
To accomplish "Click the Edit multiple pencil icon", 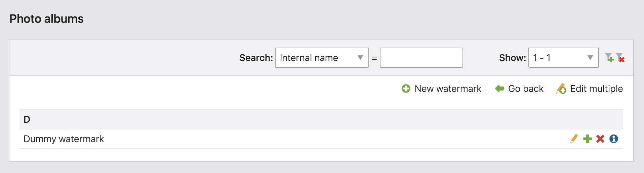I will tap(561, 89).
